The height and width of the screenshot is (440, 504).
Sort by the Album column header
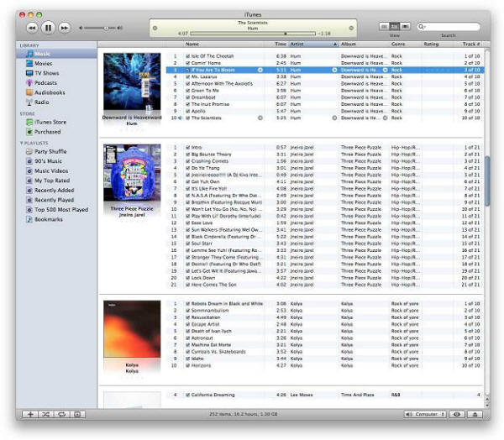365,44
